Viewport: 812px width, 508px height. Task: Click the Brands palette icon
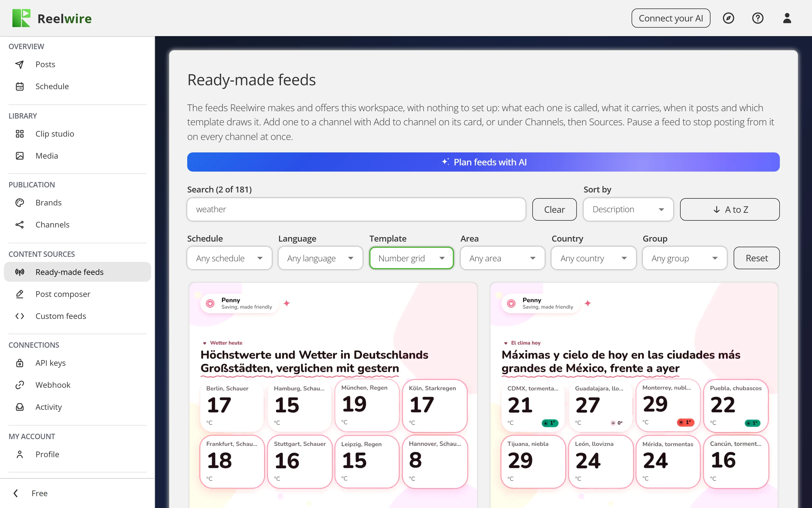(x=20, y=203)
